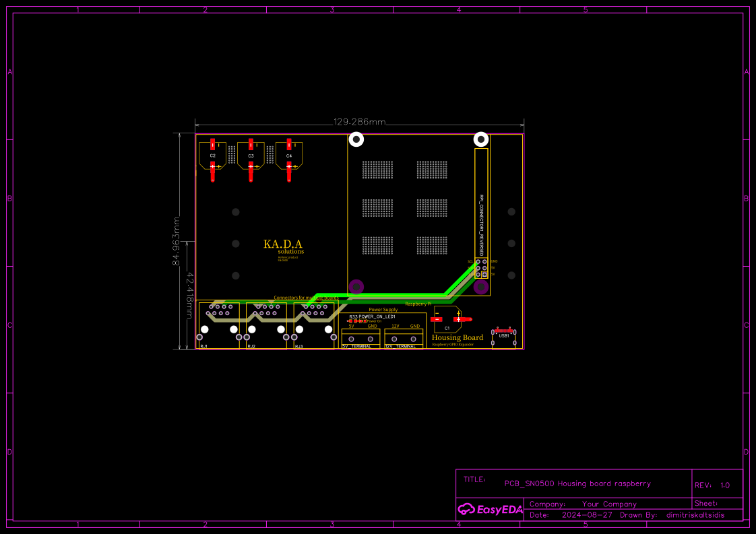Click the Your Company text field
The height and width of the screenshot is (534, 756).
point(608,504)
